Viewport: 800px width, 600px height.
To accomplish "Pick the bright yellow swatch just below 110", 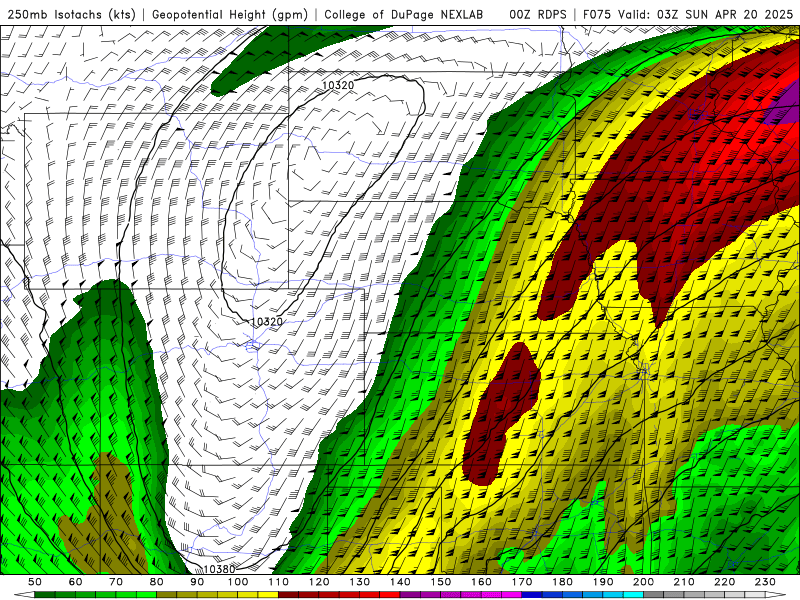I will click(x=268, y=594).
